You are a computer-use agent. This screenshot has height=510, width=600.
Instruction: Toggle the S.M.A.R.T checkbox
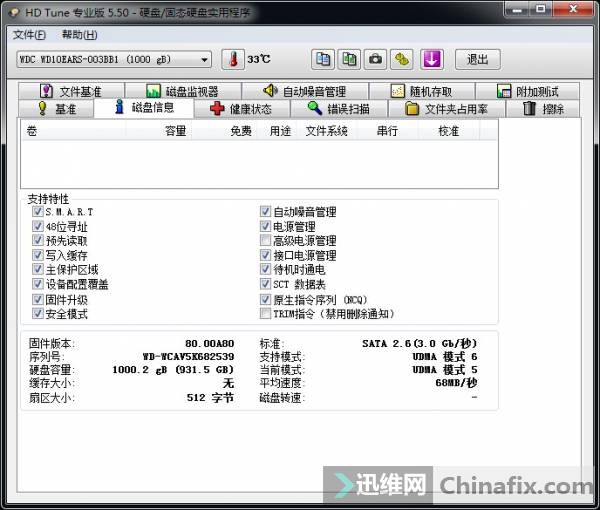(x=38, y=211)
